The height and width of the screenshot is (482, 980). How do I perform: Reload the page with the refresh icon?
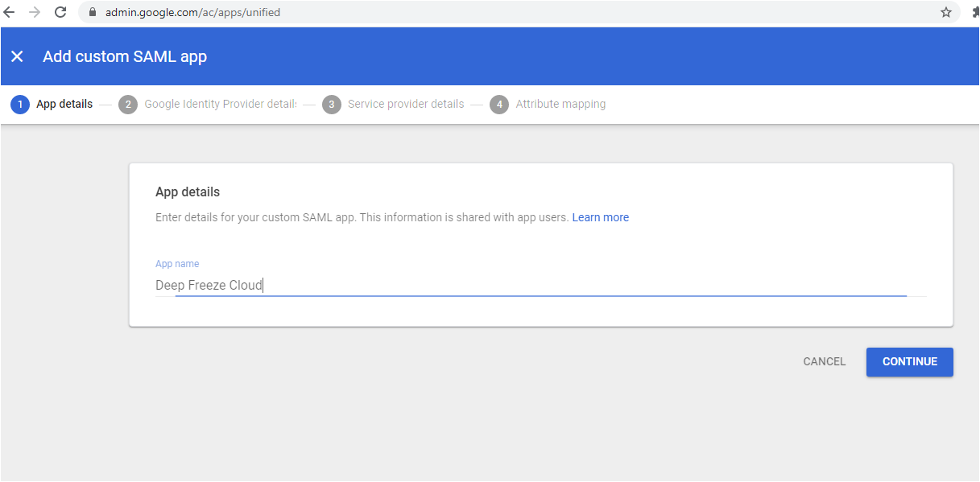pyautogui.click(x=60, y=12)
